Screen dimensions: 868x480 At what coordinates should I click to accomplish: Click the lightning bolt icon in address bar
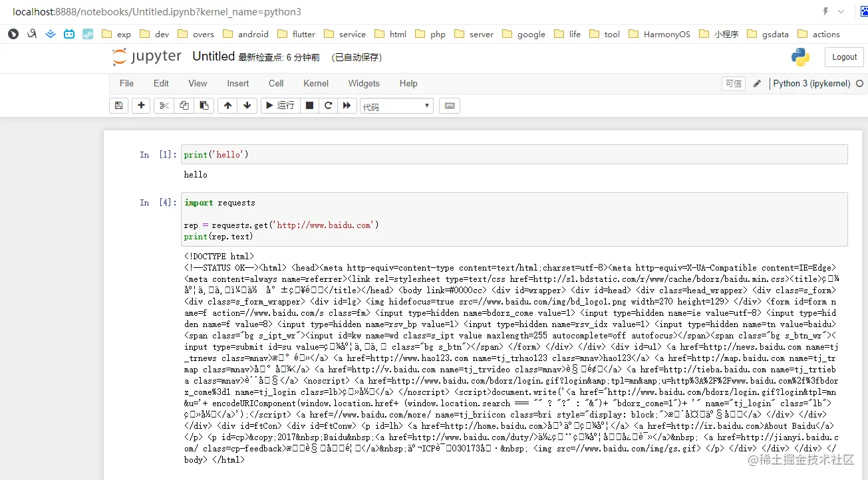coord(826,12)
